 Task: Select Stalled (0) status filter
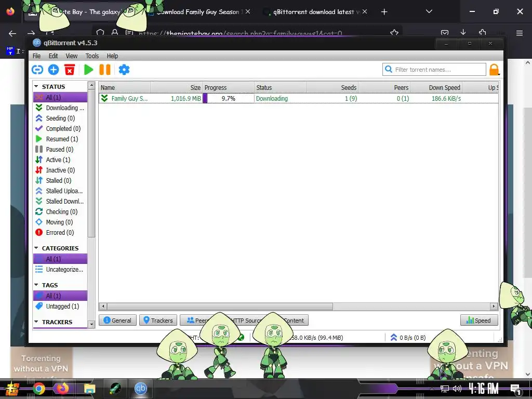pyautogui.click(x=60, y=180)
